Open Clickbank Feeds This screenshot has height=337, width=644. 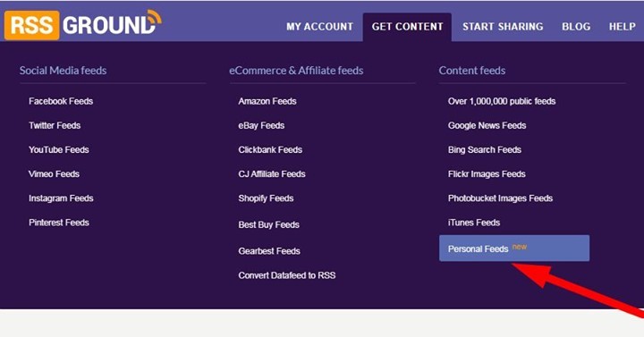(x=270, y=149)
